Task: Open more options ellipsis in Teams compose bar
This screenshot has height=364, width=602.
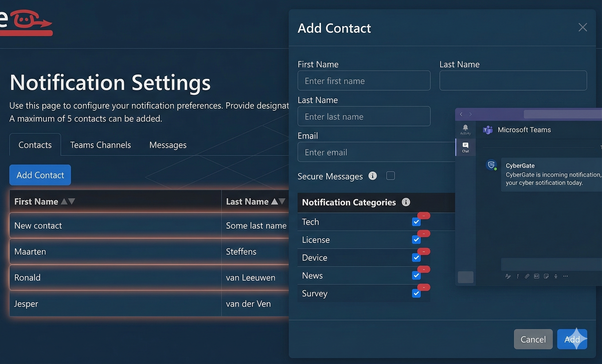Action: [x=565, y=276]
